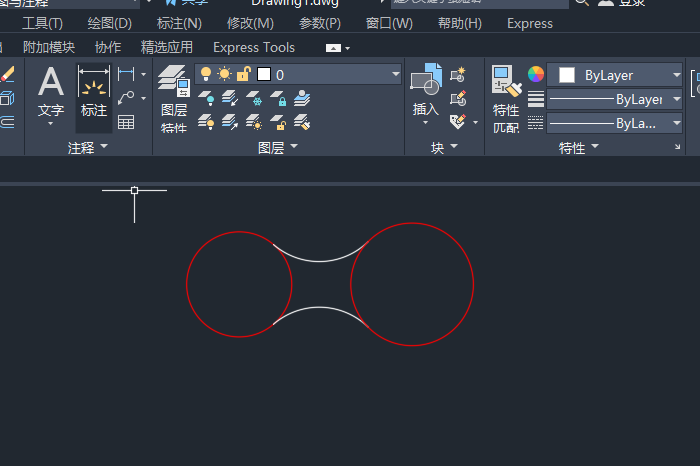Click the 特性匹配 match properties icon
The image size is (700, 466).
pos(505,90)
